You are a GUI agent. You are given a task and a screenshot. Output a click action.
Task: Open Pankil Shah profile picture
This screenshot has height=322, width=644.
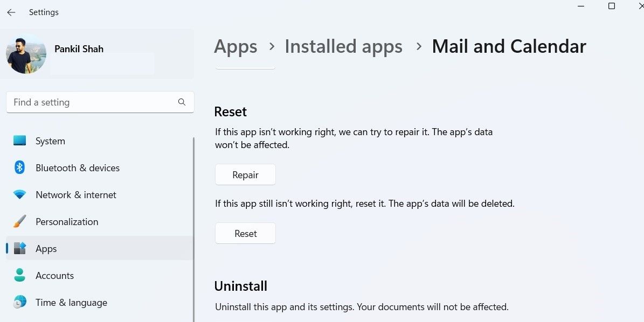[x=26, y=54]
